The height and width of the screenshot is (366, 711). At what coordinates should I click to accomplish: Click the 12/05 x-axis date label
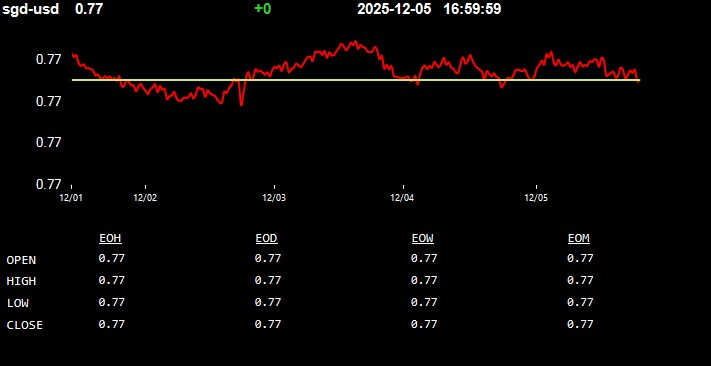click(536, 198)
